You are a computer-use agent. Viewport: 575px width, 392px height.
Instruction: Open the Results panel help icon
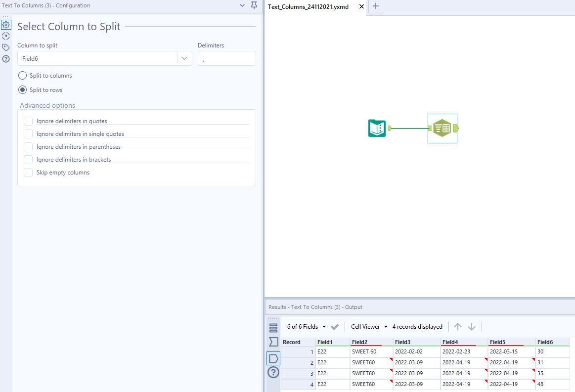273,372
